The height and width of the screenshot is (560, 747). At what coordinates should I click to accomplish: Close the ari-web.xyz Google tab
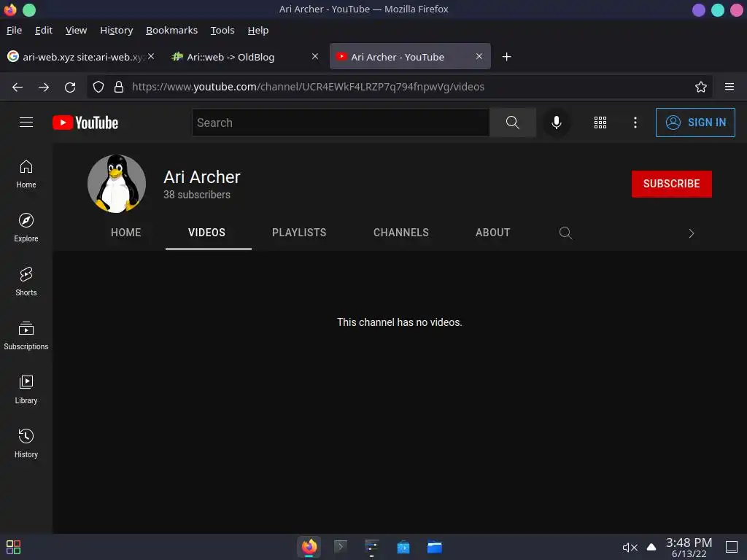(151, 56)
